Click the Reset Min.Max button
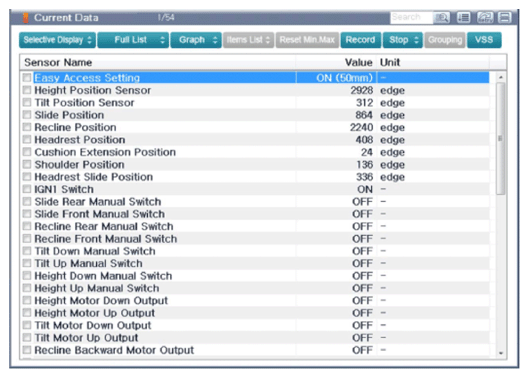 [307, 40]
